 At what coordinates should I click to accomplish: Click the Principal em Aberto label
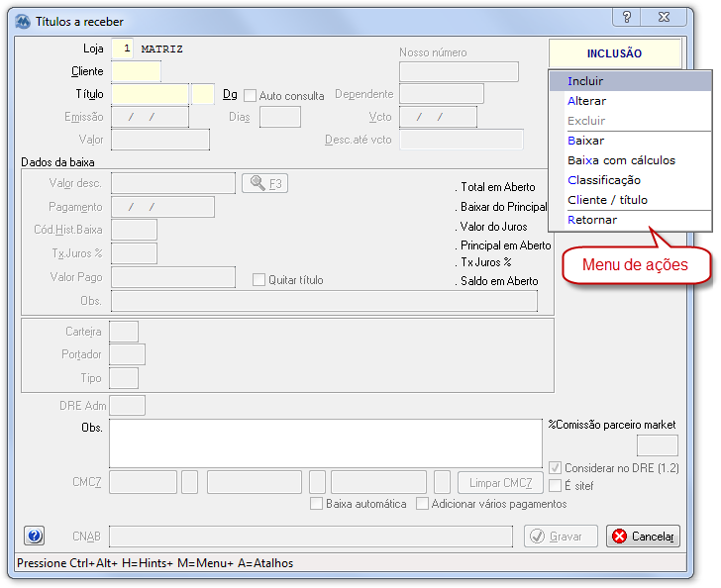506,245
